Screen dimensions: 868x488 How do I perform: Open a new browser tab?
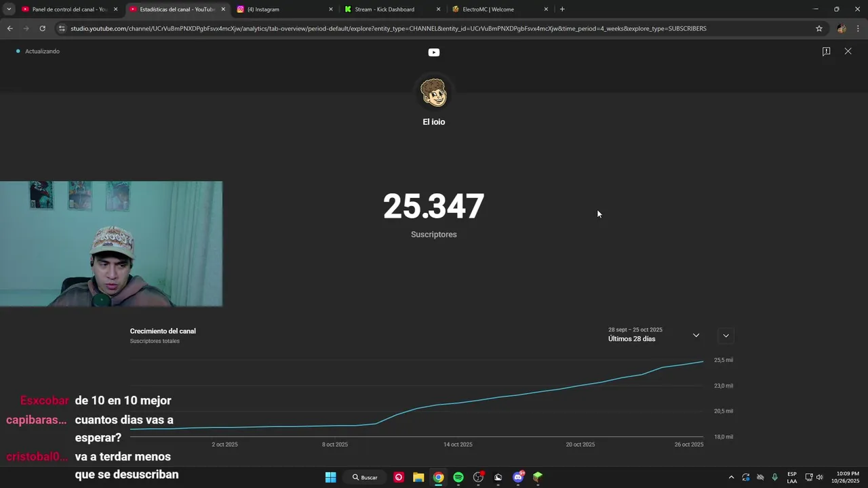click(x=562, y=9)
